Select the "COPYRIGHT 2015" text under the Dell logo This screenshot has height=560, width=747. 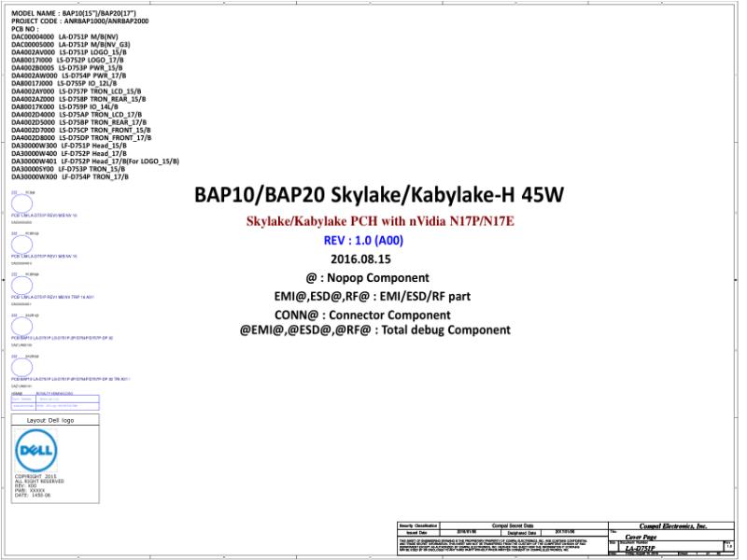point(35,476)
